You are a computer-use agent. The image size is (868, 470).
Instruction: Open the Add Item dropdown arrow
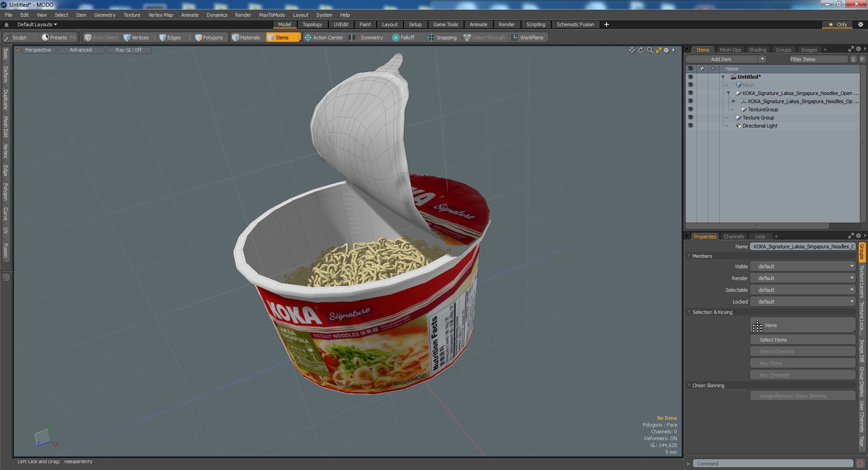pos(762,59)
